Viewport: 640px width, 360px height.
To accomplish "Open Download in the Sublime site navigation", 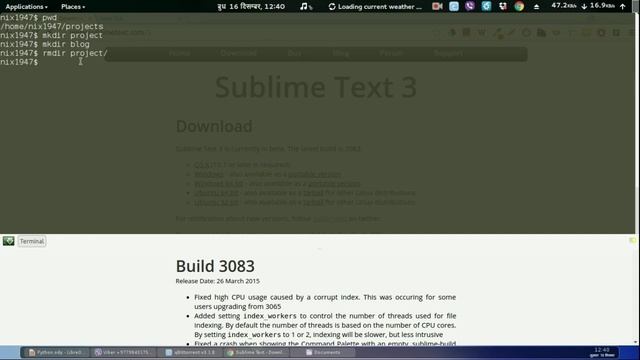I will coord(238,53).
